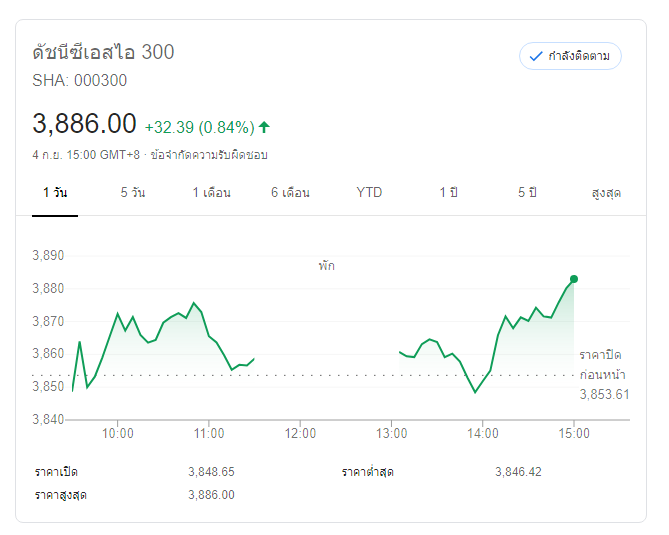Select the YTD tab
This screenshot has width=669, height=535.
369,192
